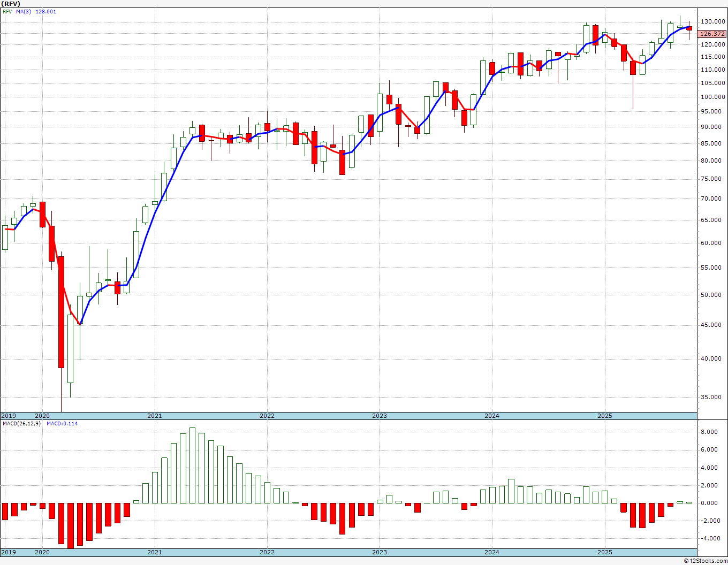Select 2024 on the MACD panel time axis
The height and width of the screenshot is (565, 728).
click(x=492, y=552)
